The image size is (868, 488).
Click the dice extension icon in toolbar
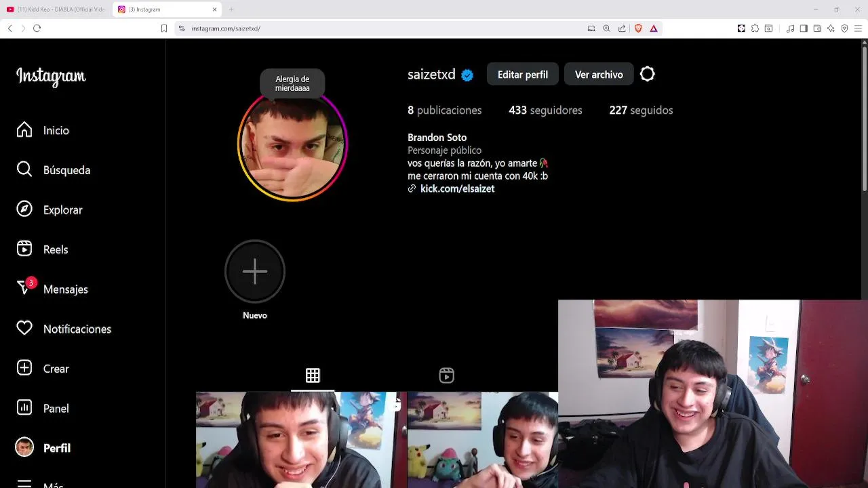[x=741, y=28]
